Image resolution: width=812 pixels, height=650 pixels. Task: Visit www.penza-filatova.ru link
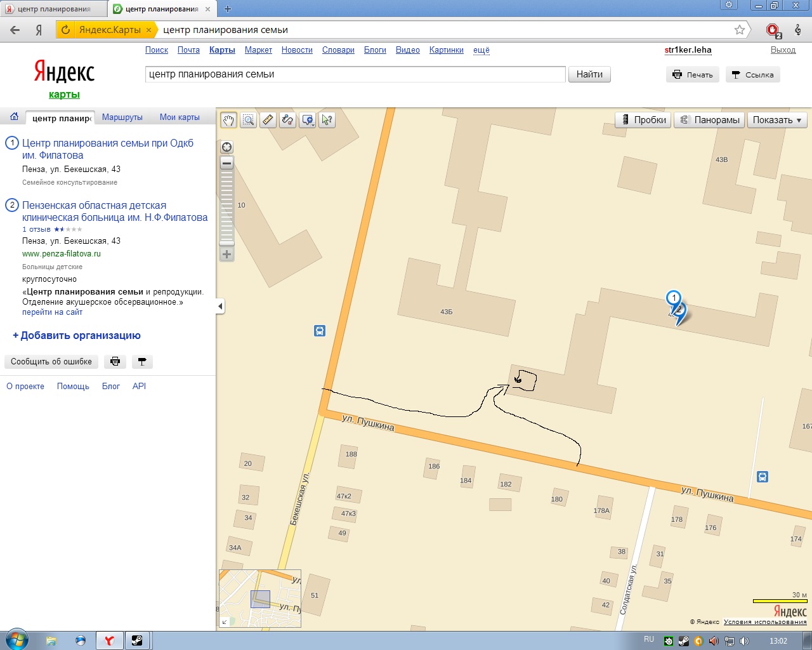(62, 254)
